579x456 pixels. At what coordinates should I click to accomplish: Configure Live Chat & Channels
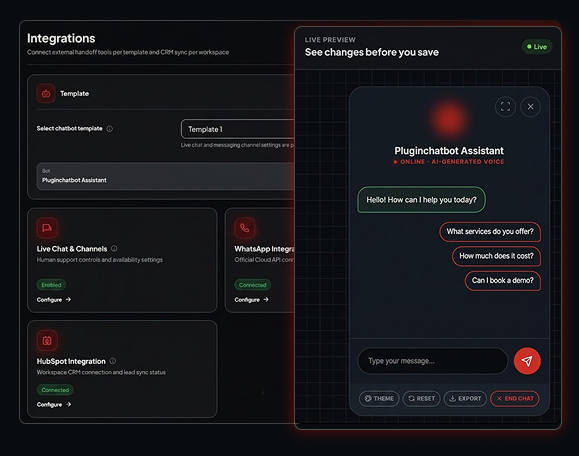click(54, 300)
